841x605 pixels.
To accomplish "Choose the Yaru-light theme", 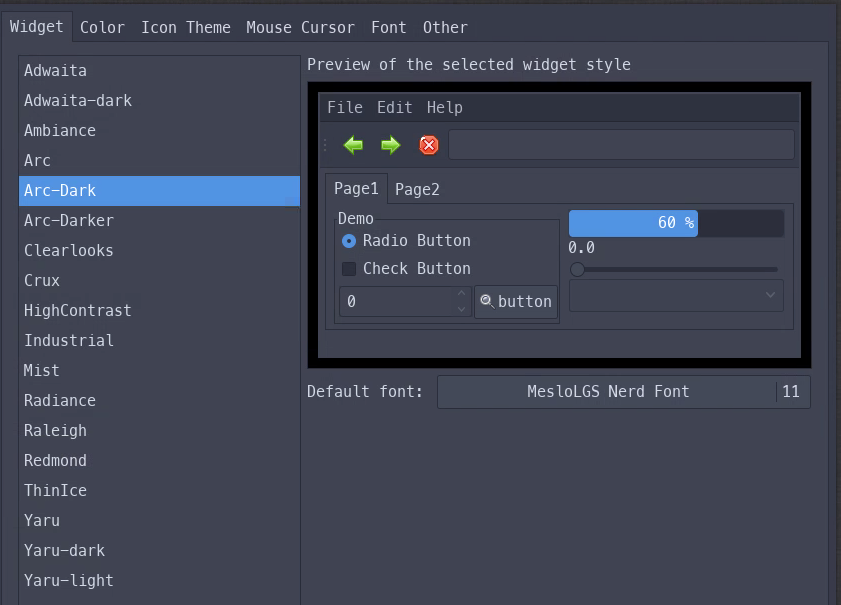I will (x=159, y=581).
